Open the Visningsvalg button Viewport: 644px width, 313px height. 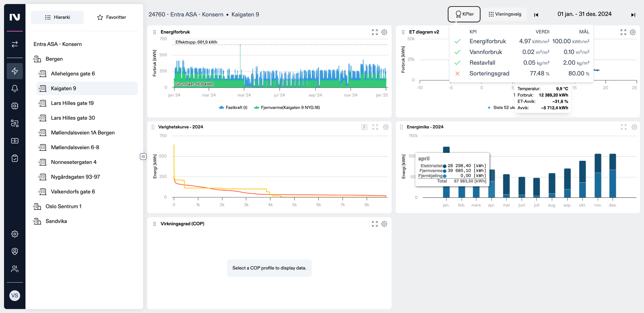click(505, 14)
